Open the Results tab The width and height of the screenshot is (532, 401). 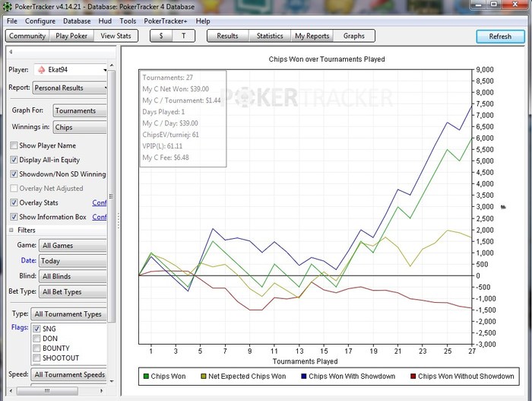(x=228, y=36)
